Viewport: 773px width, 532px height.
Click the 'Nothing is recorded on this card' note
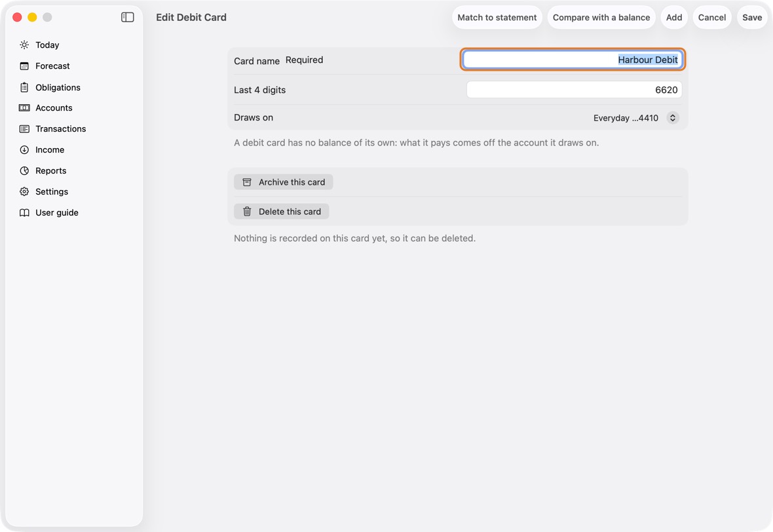coord(354,238)
